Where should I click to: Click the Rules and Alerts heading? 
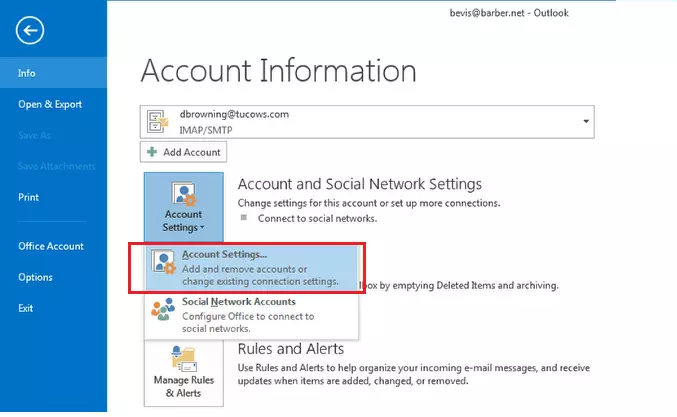291,349
